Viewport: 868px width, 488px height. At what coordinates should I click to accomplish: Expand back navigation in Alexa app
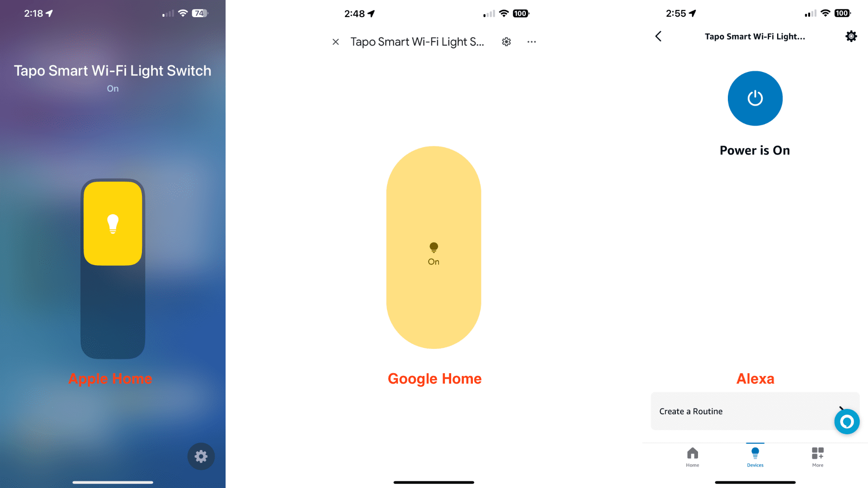[659, 36]
